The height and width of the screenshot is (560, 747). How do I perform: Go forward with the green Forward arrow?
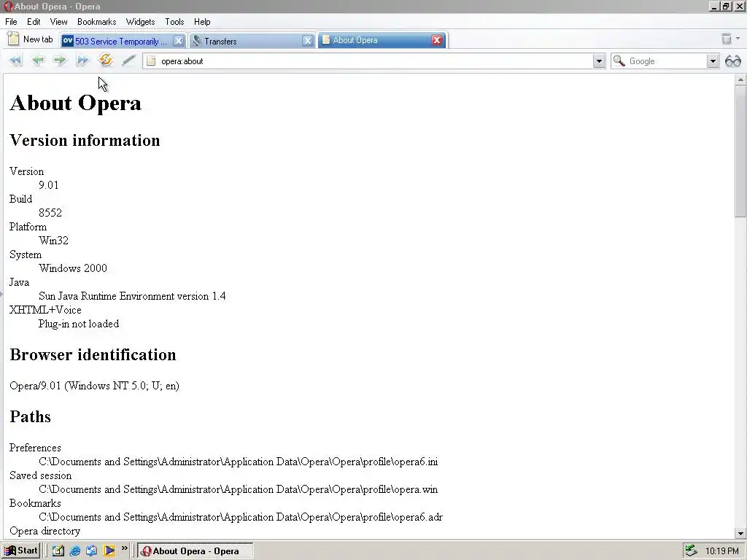coord(60,61)
